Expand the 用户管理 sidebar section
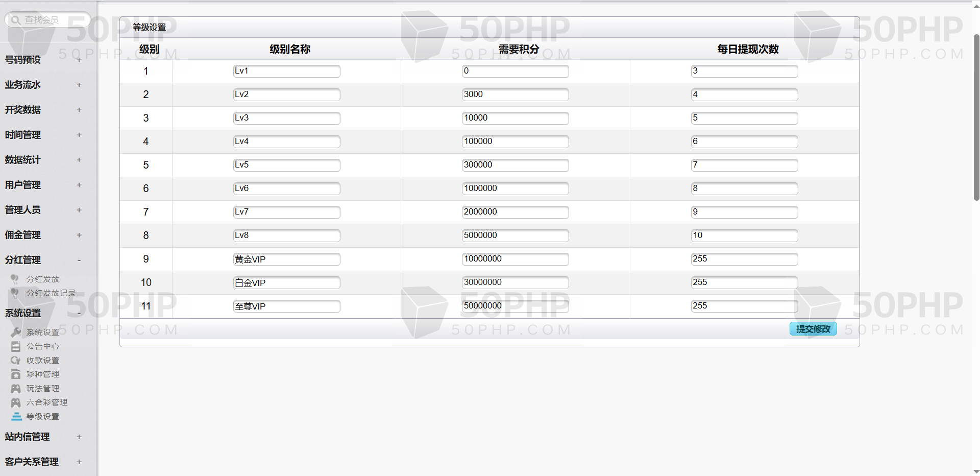 pyautogui.click(x=79, y=185)
